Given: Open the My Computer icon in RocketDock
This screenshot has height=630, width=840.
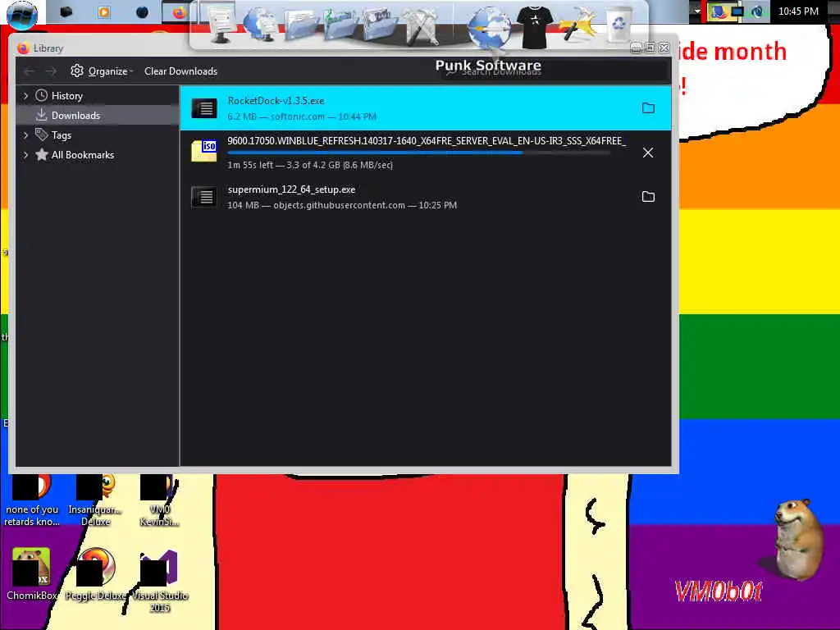Looking at the screenshot, I should (220, 24).
